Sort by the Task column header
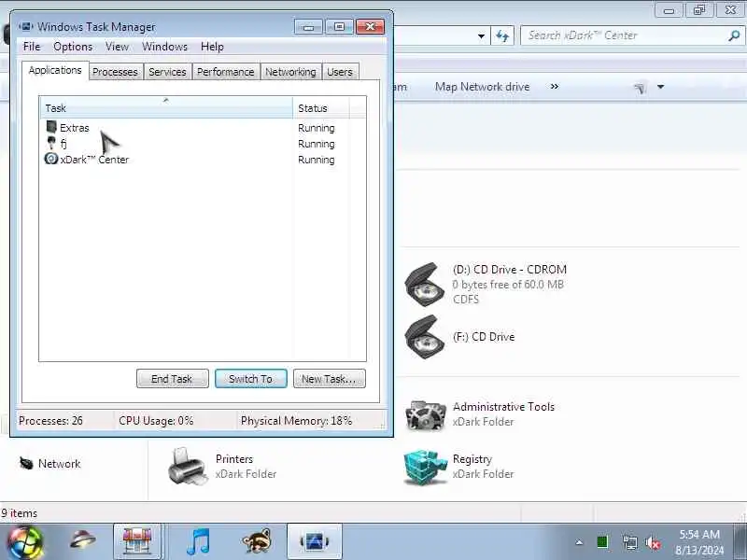The width and height of the screenshot is (747, 560). (166, 108)
